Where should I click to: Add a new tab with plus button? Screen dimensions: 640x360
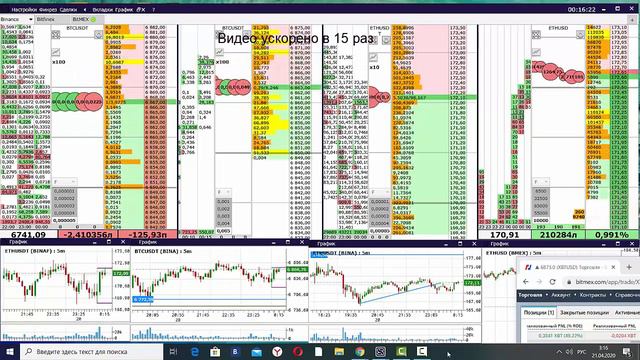point(632,19)
